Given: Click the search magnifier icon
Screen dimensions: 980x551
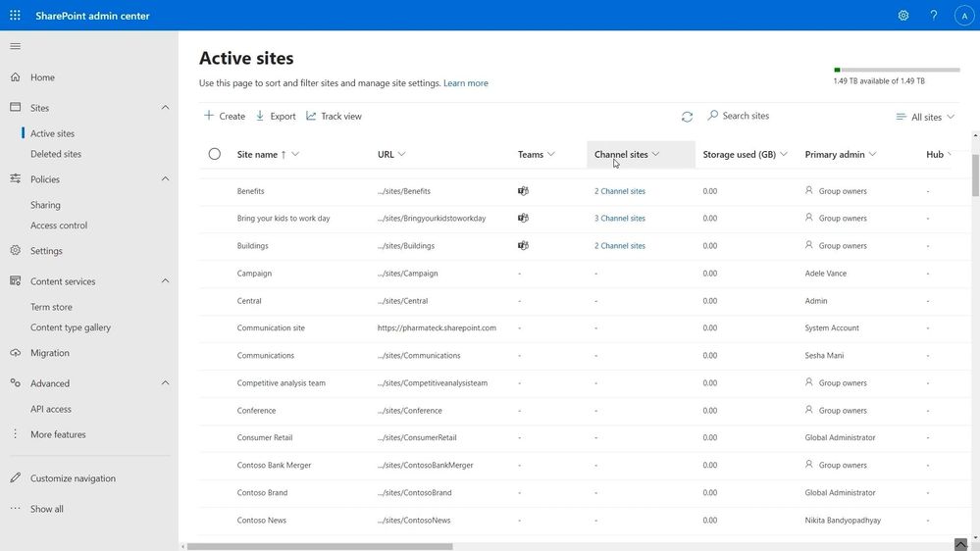Looking at the screenshot, I should click(712, 116).
